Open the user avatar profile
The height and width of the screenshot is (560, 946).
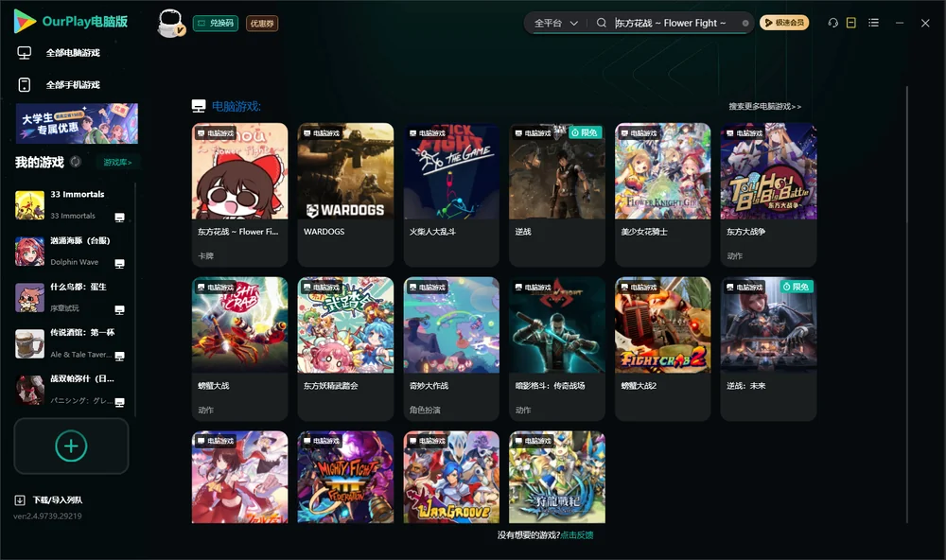(170, 24)
